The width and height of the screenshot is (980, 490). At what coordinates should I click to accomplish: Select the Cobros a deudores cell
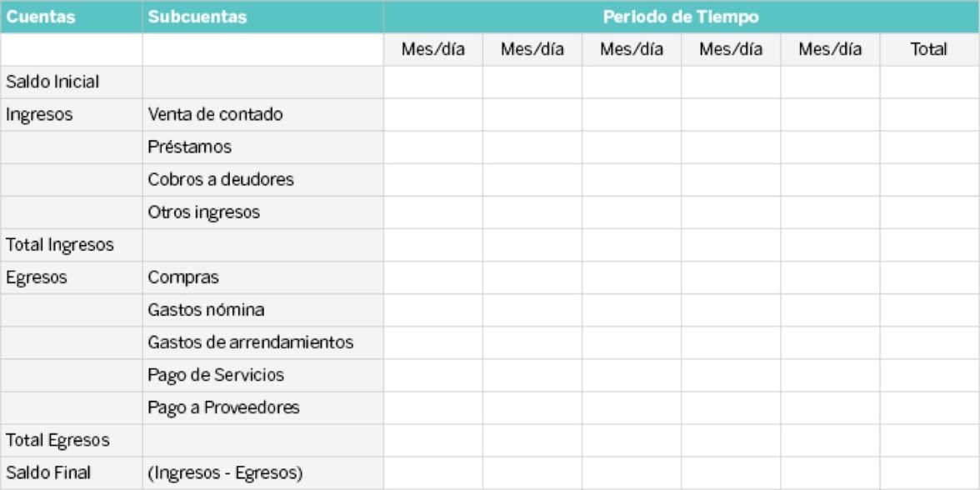pos(221,179)
